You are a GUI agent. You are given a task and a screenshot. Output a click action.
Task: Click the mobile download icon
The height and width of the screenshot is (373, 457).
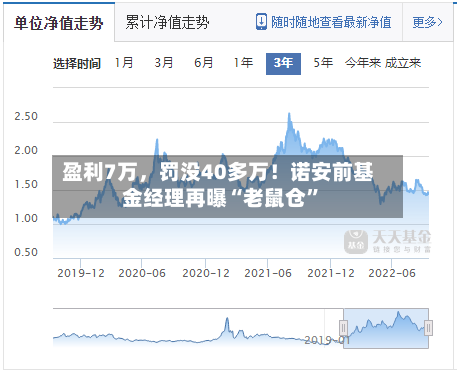point(261,22)
